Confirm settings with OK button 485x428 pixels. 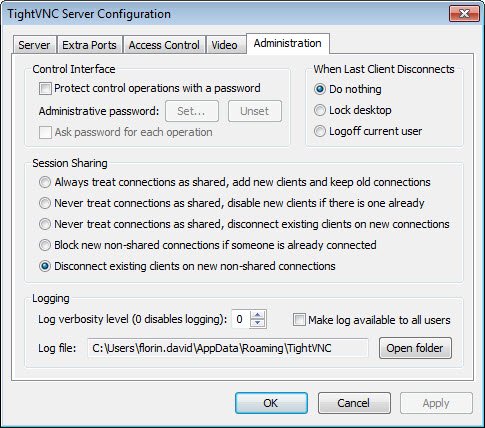271,403
